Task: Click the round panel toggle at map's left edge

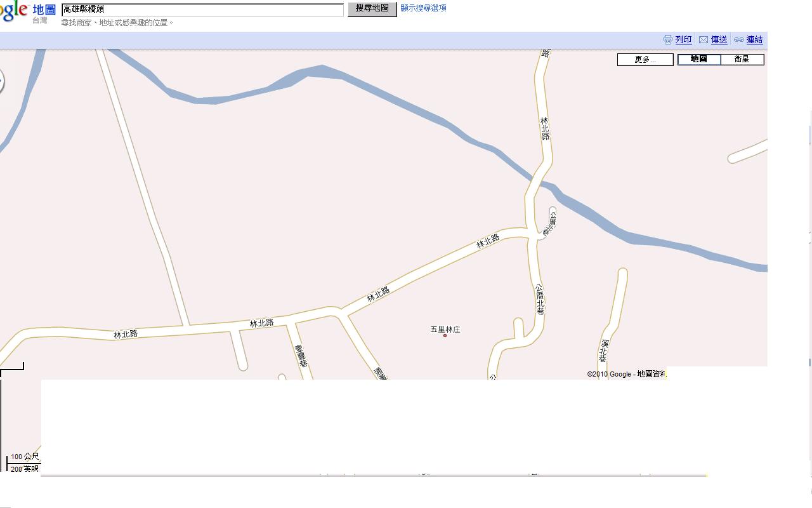Action: pos(1,81)
